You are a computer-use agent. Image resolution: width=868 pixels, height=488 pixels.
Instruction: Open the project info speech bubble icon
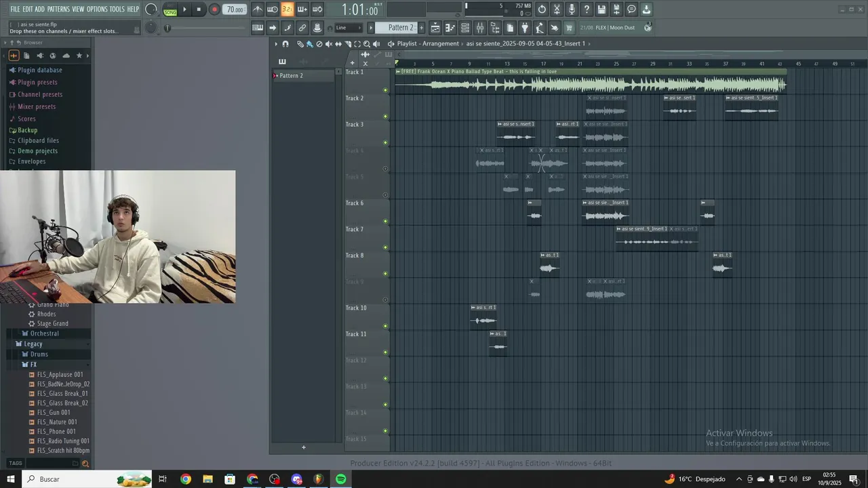pyautogui.click(x=631, y=9)
